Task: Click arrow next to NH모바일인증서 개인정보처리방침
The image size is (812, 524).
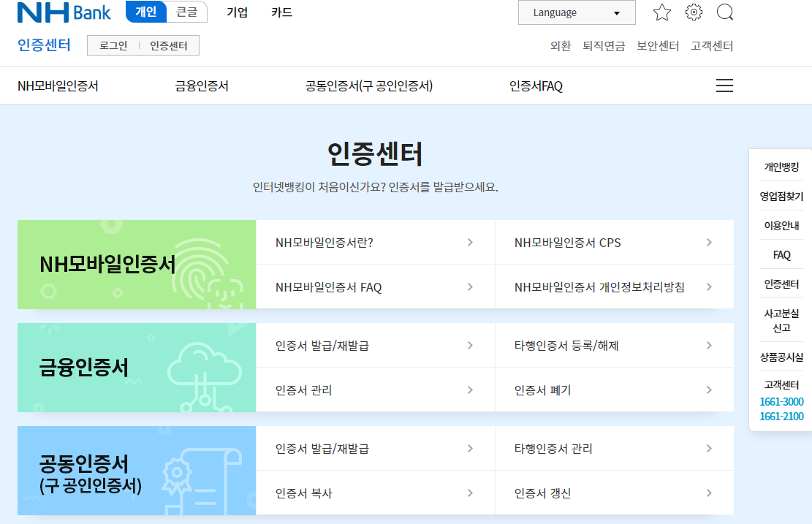Action: click(709, 287)
